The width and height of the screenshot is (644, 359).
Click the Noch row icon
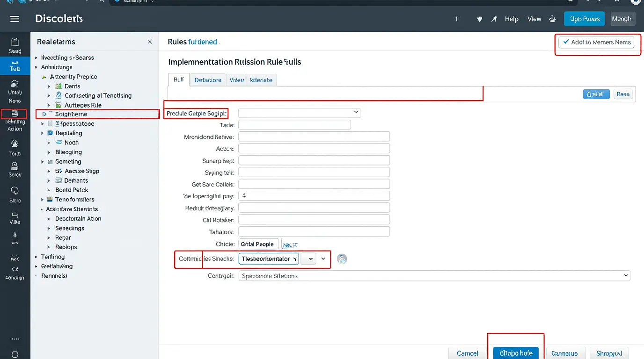coord(59,143)
